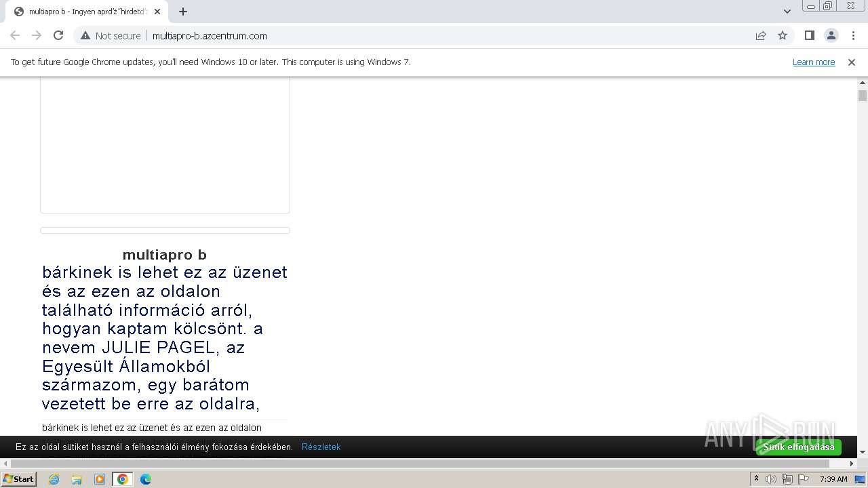Click the empty ad box above heading
This screenshot has height=488, width=868.
point(165,145)
